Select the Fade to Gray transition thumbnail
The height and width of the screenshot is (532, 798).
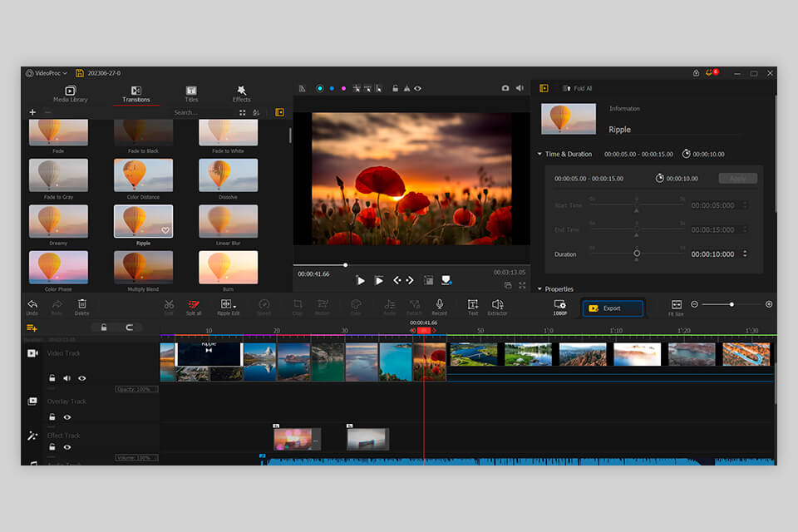(58, 175)
